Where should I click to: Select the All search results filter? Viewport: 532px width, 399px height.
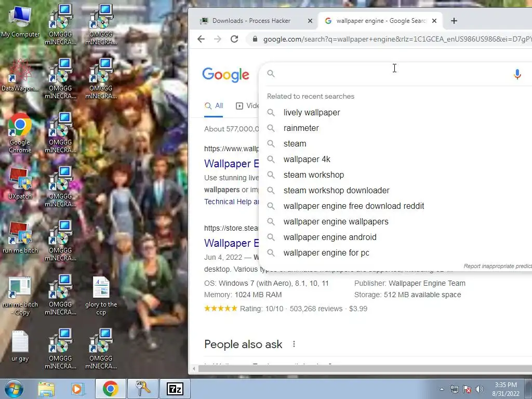[x=214, y=106]
